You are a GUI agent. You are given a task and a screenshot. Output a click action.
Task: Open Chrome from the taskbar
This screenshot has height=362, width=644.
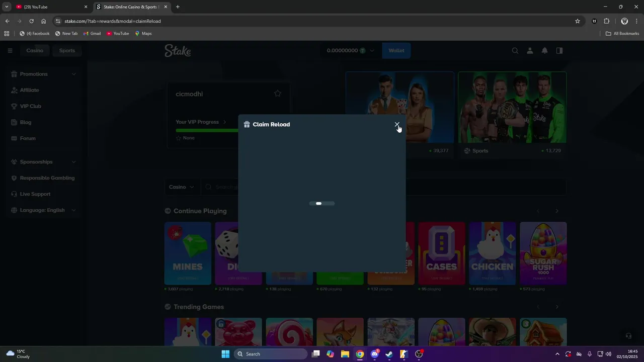click(x=360, y=354)
